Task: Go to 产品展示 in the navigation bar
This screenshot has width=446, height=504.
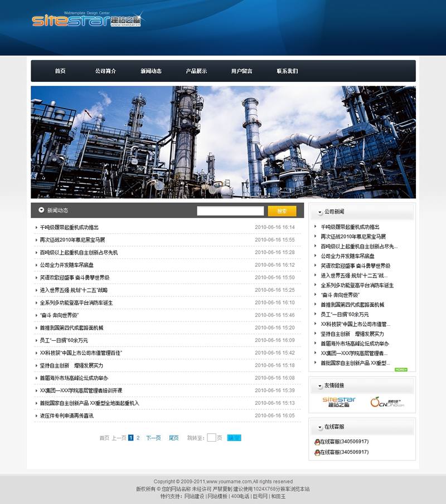Action: pyautogui.click(x=196, y=71)
